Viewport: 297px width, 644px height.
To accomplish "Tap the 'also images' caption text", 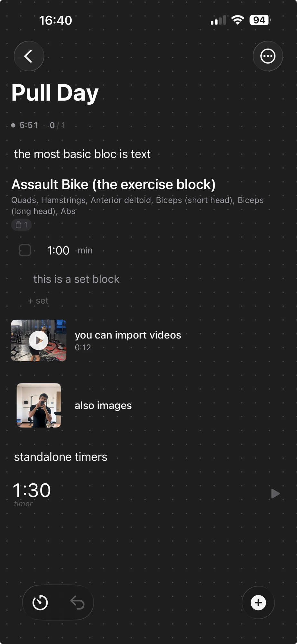I will (103, 405).
